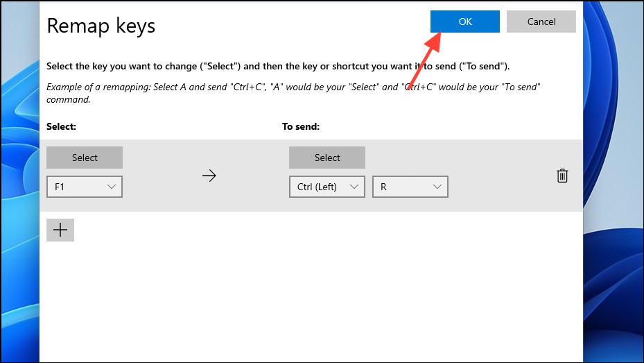The image size is (644, 363).
Task: Open the R key dropdown
Action: pyautogui.click(x=410, y=187)
